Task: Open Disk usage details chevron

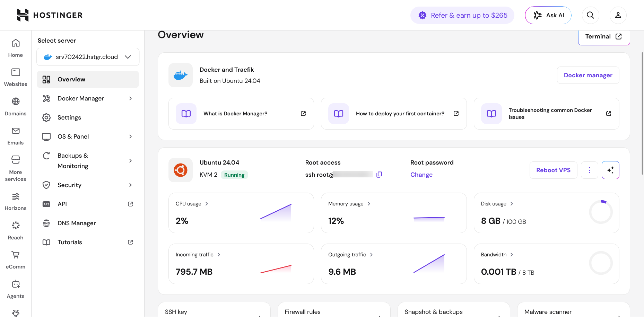Action: click(512, 204)
